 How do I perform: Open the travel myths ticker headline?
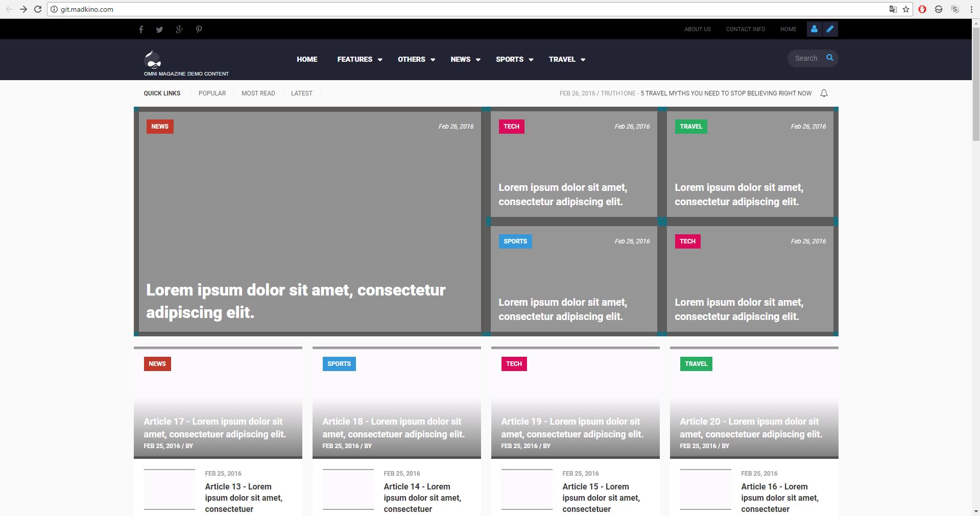pyautogui.click(x=726, y=93)
